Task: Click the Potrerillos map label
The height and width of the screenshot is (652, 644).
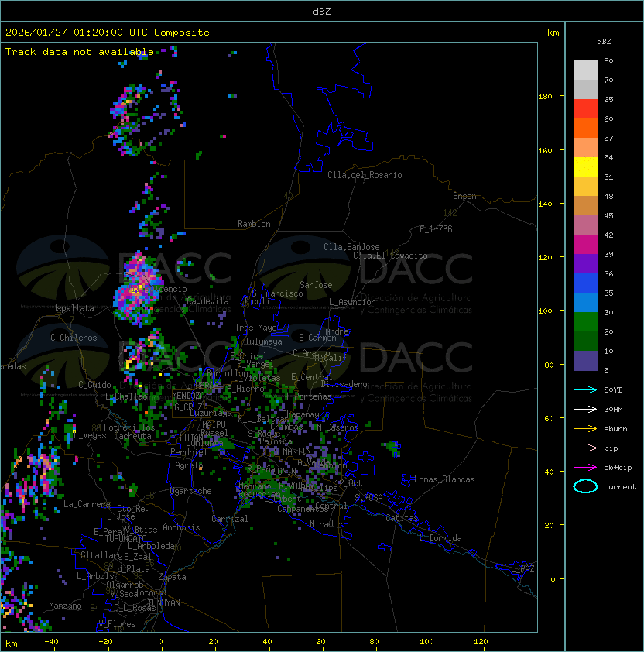Action: pos(129,427)
